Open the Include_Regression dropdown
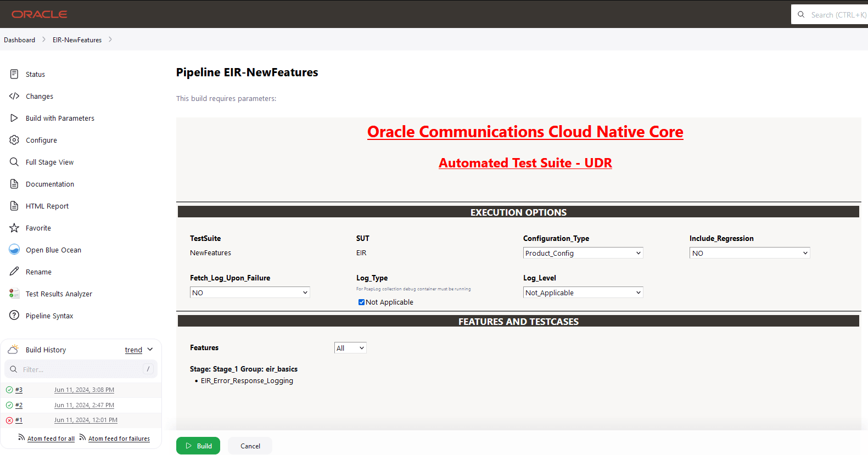Screen dimensions: 868x455 point(749,253)
